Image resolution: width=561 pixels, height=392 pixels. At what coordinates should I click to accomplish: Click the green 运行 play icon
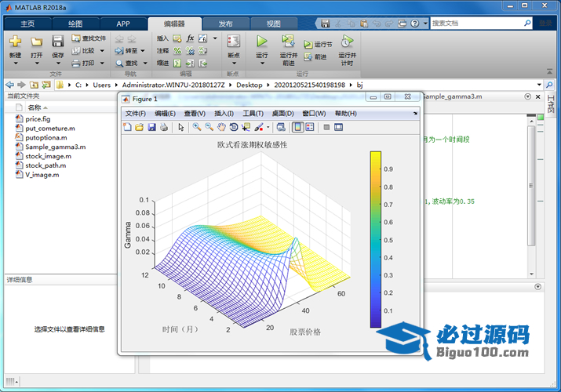click(x=262, y=42)
